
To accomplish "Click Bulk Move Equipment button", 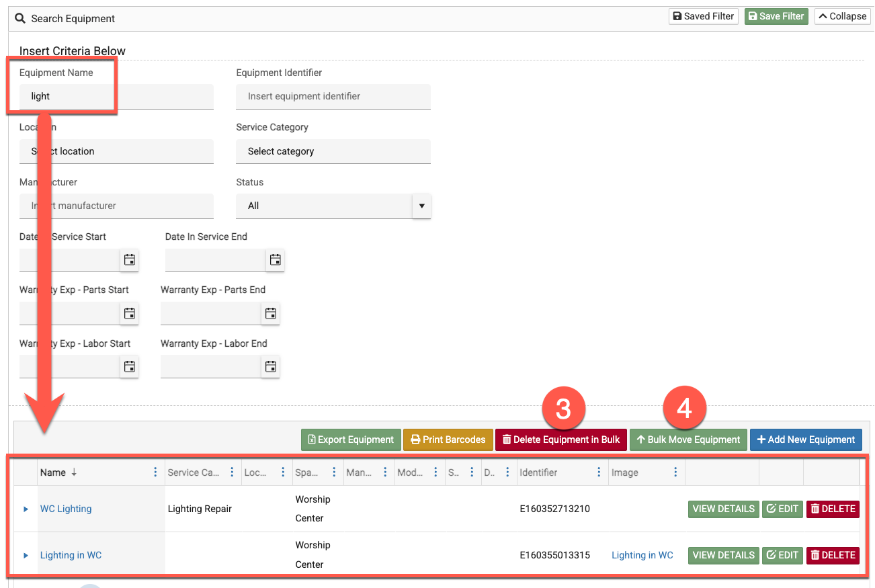I will 688,439.
